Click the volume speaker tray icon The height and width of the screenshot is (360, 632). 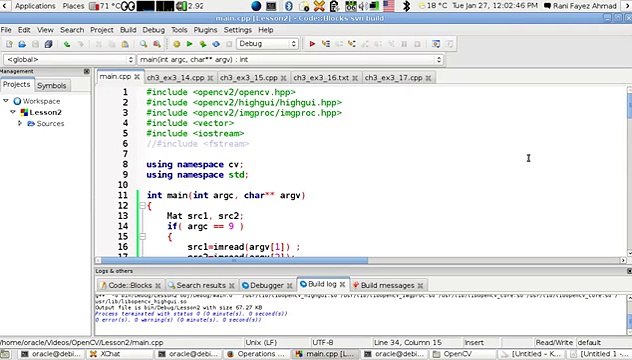[x=362, y=6]
